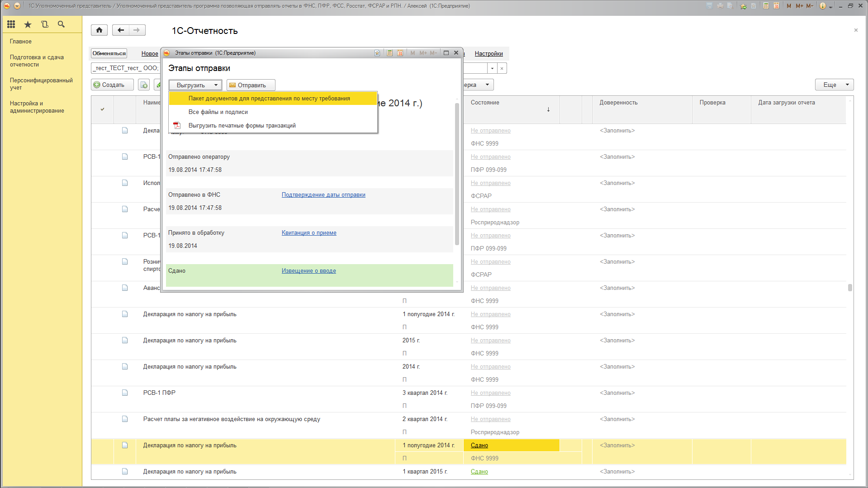Open Квитанция о приеме link

(x=309, y=232)
